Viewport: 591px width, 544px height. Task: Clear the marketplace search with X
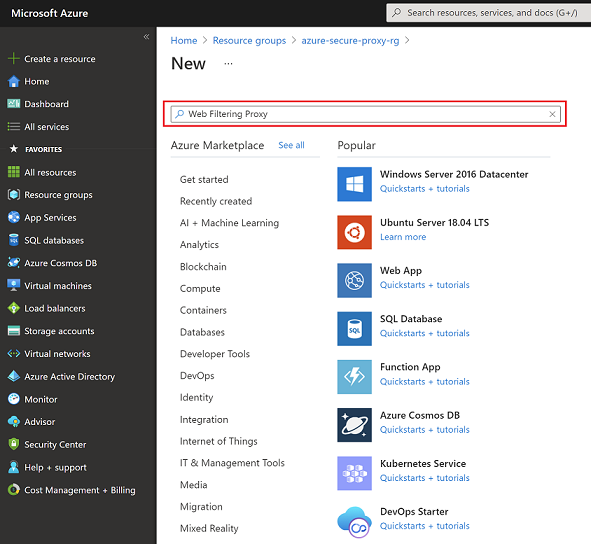tap(552, 114)
